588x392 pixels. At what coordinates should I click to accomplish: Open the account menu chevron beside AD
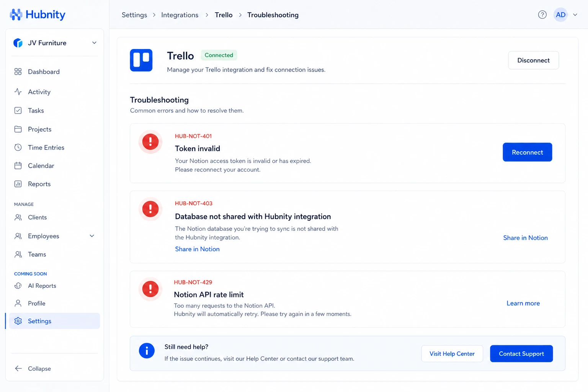(x=575, y=15)
